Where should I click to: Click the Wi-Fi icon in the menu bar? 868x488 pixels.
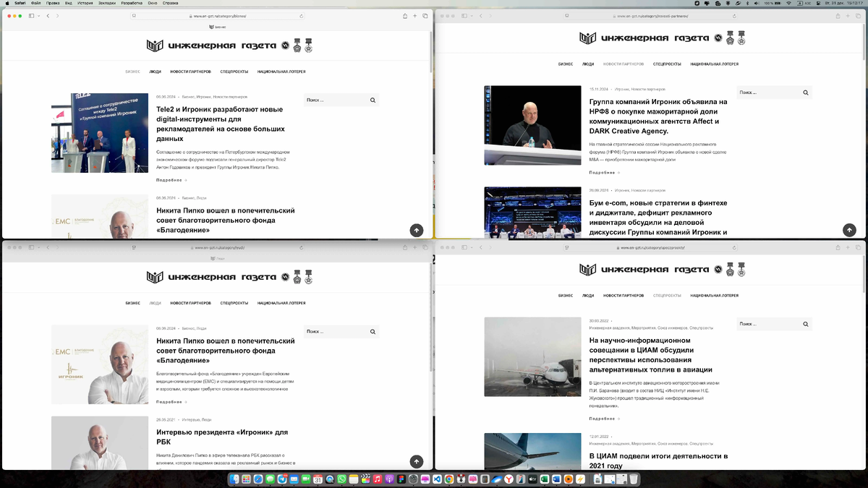coord(788,4)
